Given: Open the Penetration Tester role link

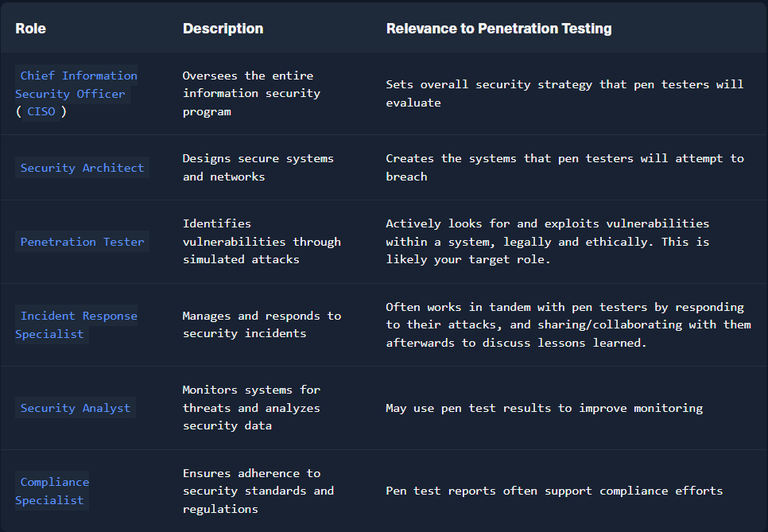Looking at the screenshot, I should point(82,242).
